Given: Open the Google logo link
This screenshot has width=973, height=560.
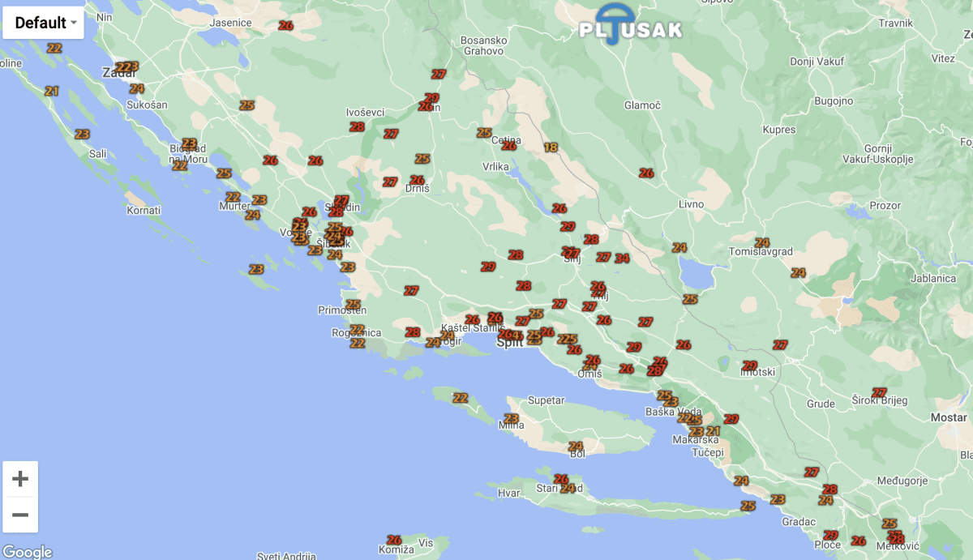Looking at the screenshot, I should click(27, 552).
